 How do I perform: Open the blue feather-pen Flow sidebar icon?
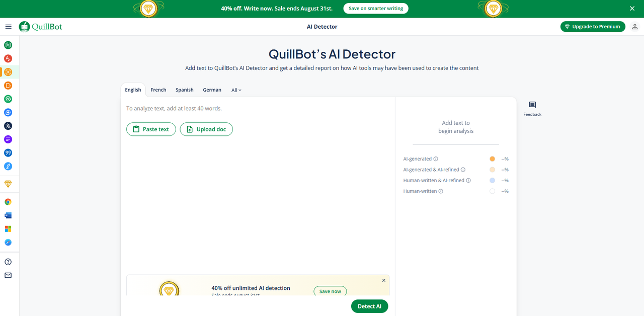(x=8, y=166)
